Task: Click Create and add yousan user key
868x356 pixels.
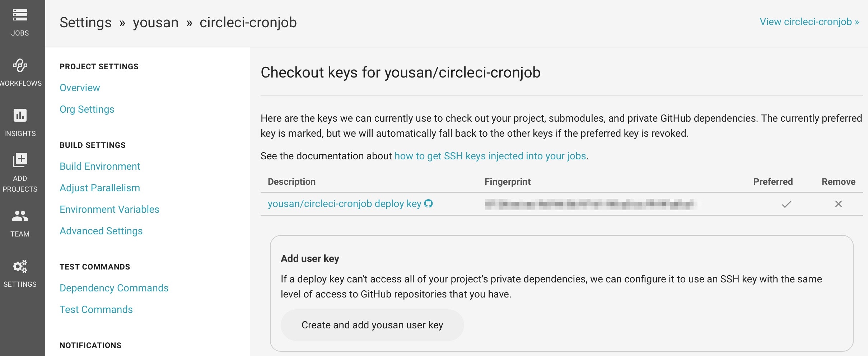Action: pyautogui.click(x=372, y=325)
